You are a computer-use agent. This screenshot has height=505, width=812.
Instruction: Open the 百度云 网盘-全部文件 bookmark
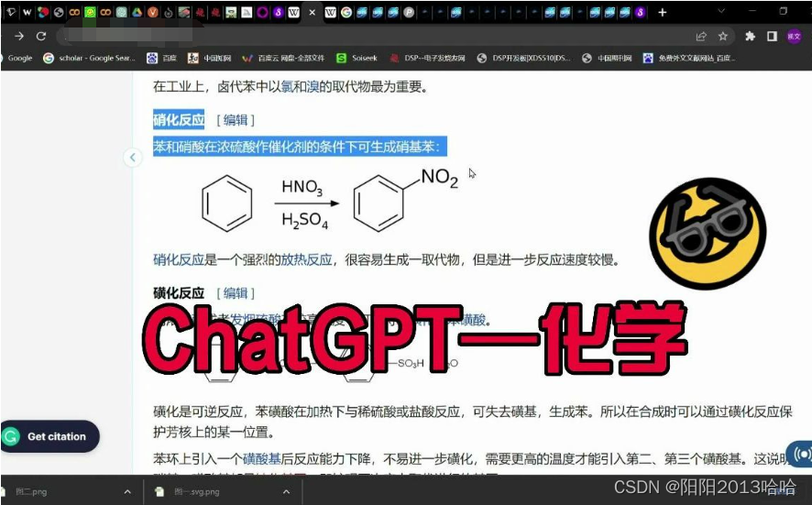point(283,58)
